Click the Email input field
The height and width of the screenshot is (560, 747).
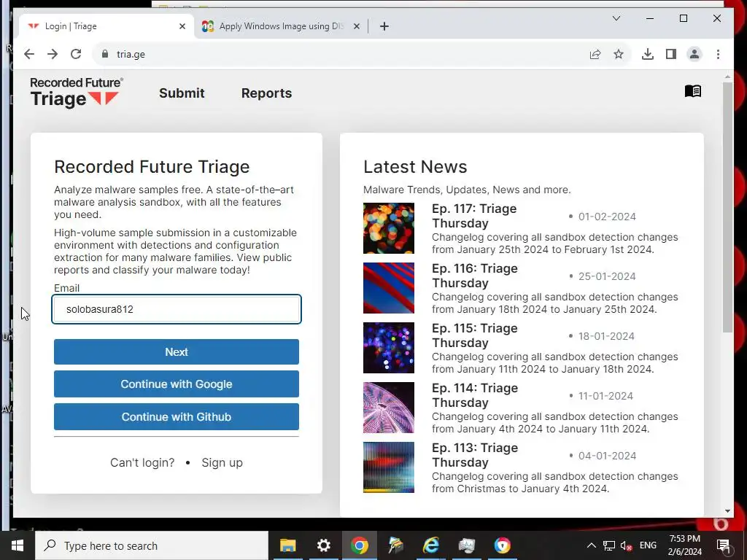(177, 309)
